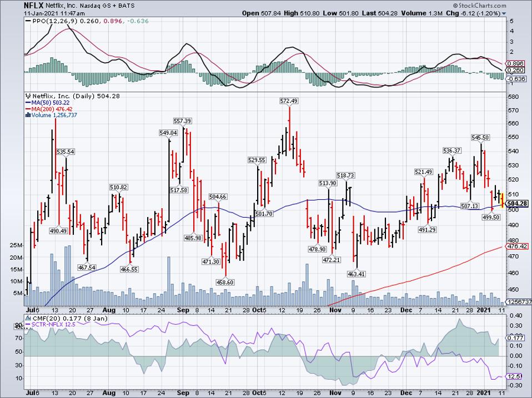Click the 545.50 price label
The width and height of the screenshot is (532, 398).
[x=480, y=137]
